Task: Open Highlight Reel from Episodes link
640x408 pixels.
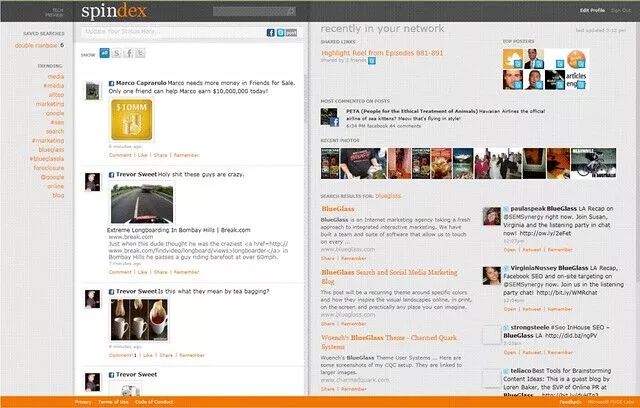Action: tap(382, 53)
